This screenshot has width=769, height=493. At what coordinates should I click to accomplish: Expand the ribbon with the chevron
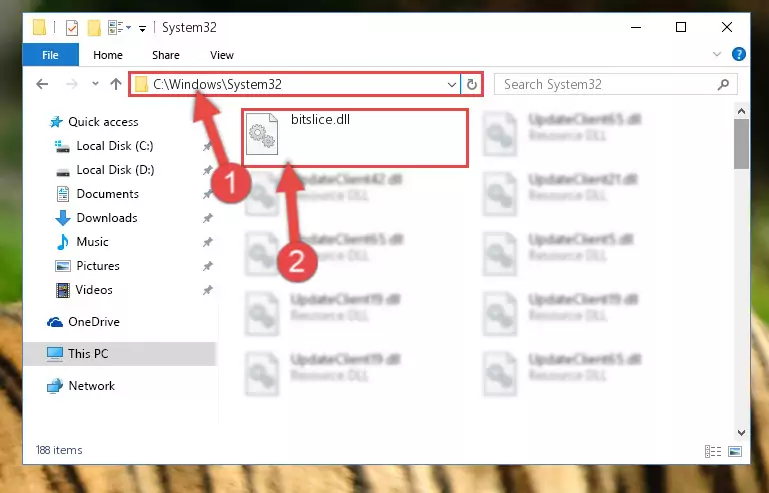click(x=717, y=54)
